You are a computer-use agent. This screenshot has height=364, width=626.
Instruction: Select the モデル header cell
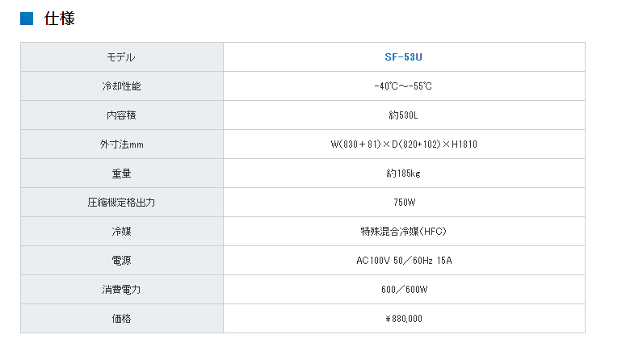(x=121, y=57)
